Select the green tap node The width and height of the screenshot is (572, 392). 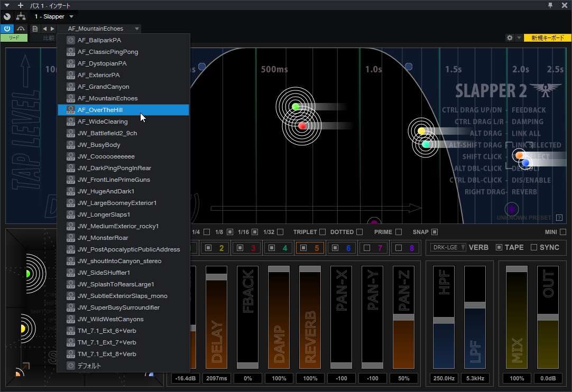pos(296,107)
